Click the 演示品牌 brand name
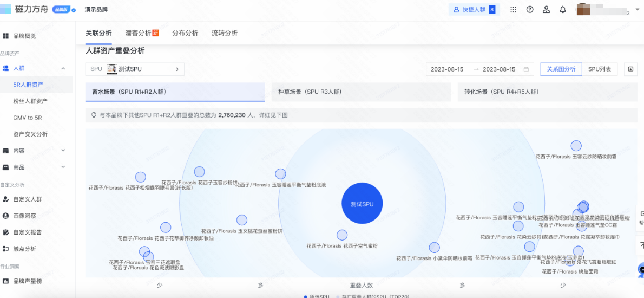644x298 pixels. click(x=96, y=9)
